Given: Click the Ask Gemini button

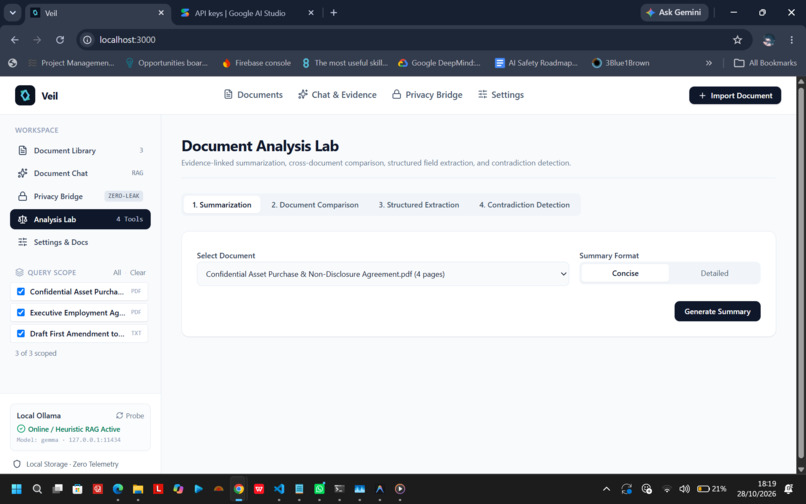Looking at the screenshot, I should pyautogui.click(x=674, y=12).
